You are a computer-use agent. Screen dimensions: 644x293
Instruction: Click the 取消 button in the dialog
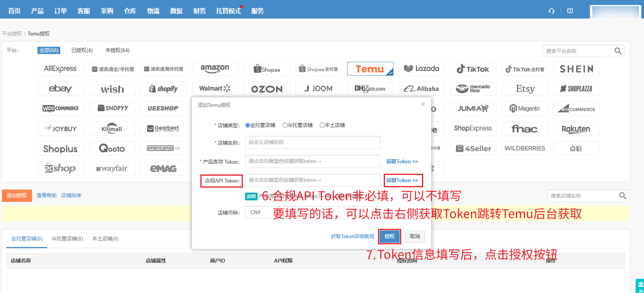[415, 236]
